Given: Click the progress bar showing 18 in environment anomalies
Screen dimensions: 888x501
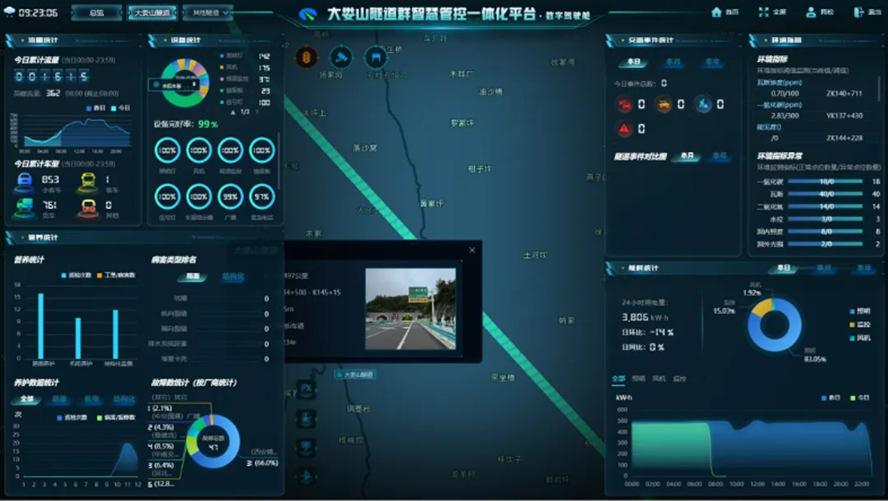Looking at the screenshot, I should pyautogui.click(x=825, y=182).
